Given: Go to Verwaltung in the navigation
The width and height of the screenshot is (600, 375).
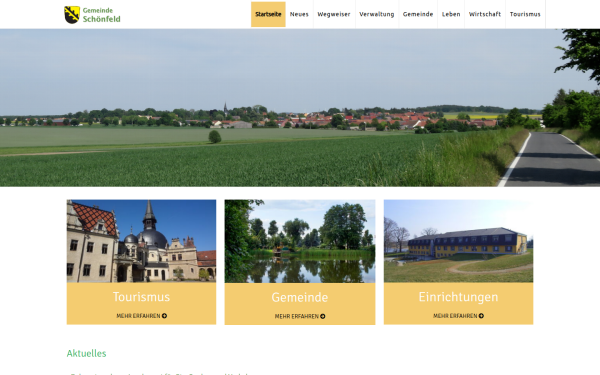Looking at the screenshot, I should pos(377,14).
